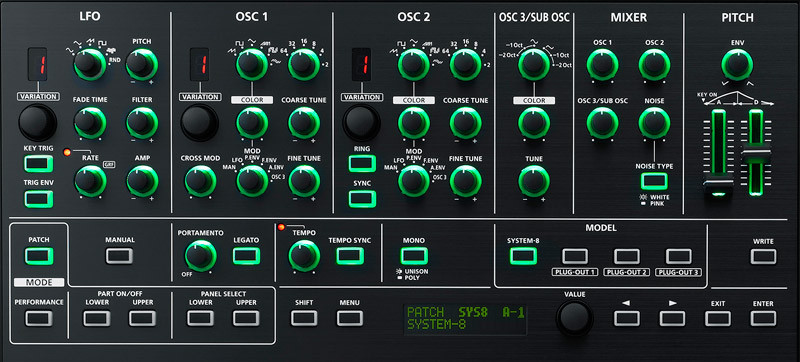The height and width of the screenshot is (362, 800).
Task: Toggle the LEGATO button
Action: click(246, 255)
